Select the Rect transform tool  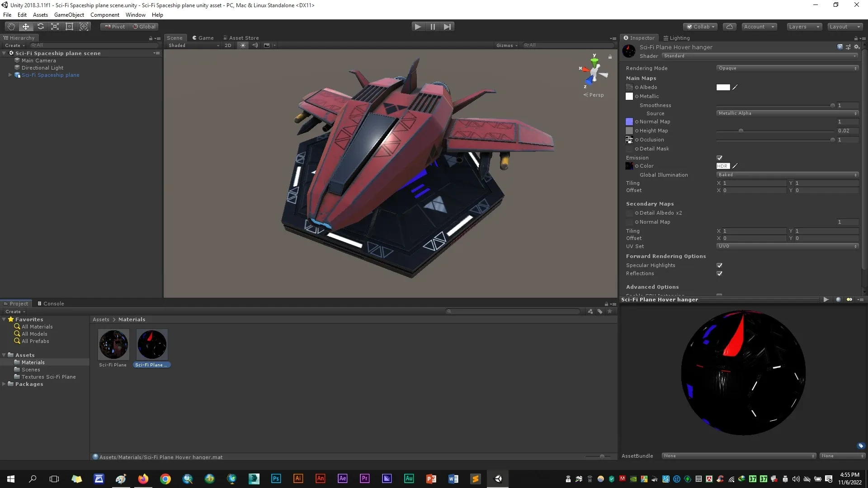click(69, 27)
